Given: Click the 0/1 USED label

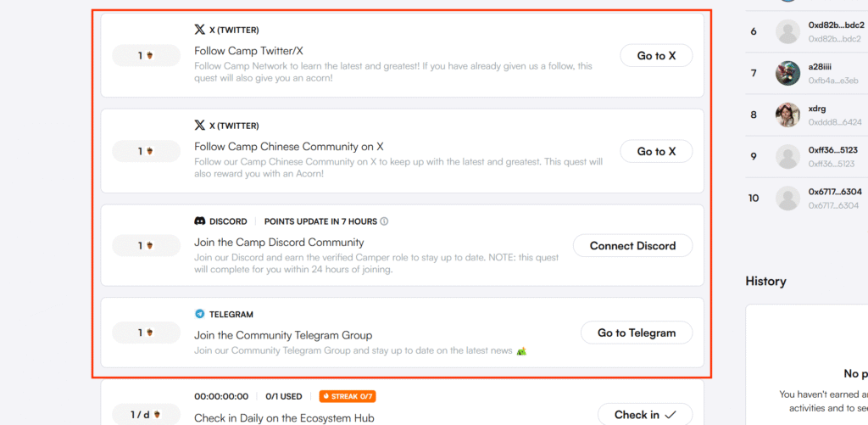Looking at the screenshot, I should [284, 397].
